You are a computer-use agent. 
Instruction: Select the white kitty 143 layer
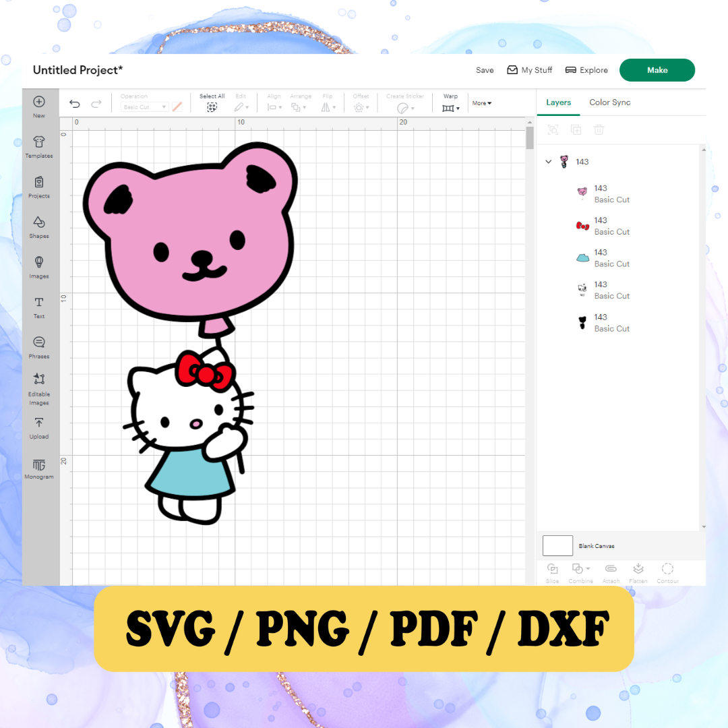617,290
